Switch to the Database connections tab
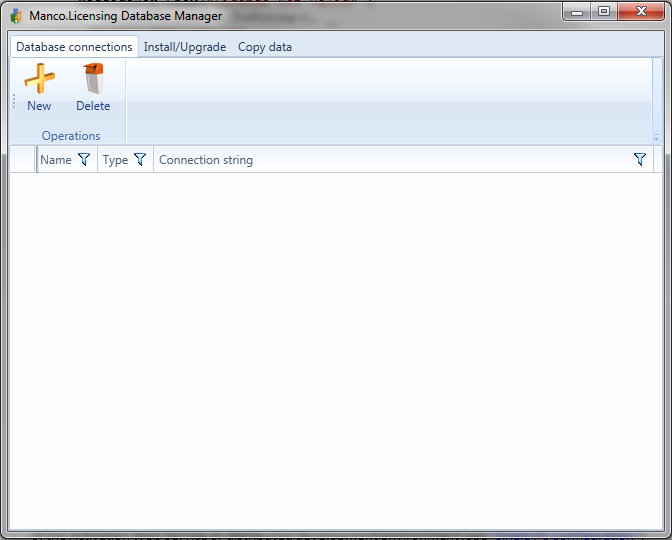The height and width of the screenshot is (540, 672). coord(74,47)
